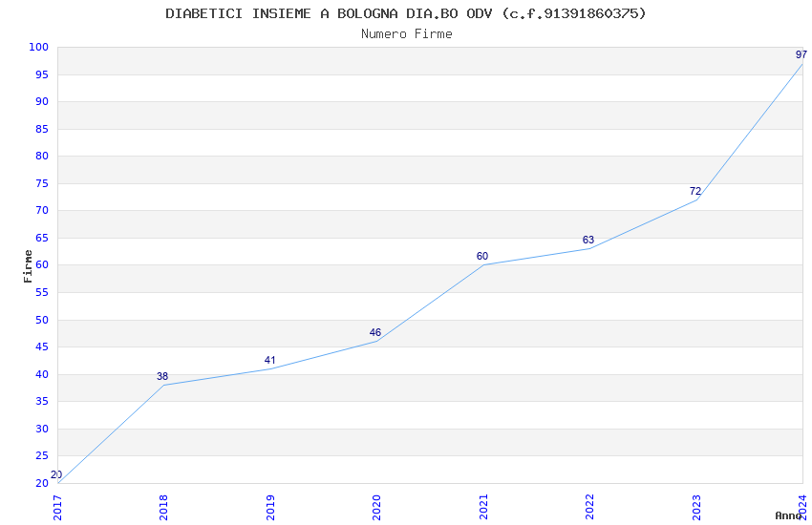The width and height of the screenshot is (812, 525).
Task: Click y-axis tick value 50
Action: [x=42, y=320]
